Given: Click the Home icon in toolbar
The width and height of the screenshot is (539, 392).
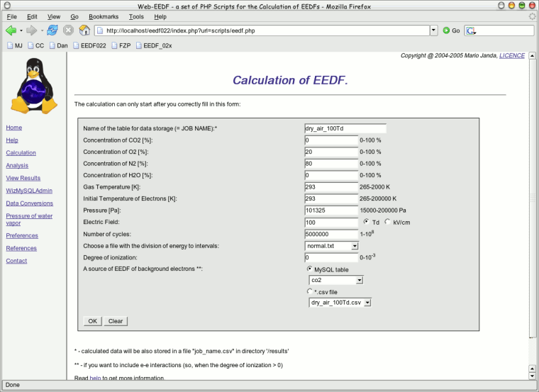Looking at the screenshot, I should pos(84,30).
